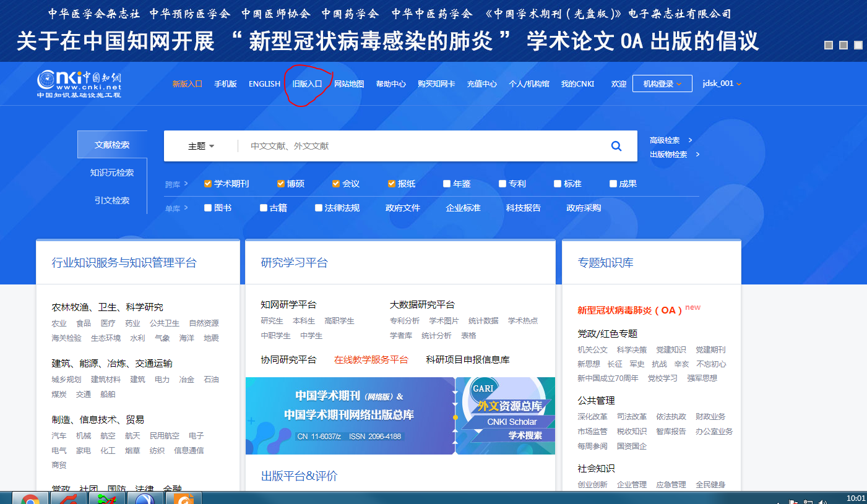The image size is (867, 504).
Task: Check the 成果 checkbox
Action: coord(613,184)
